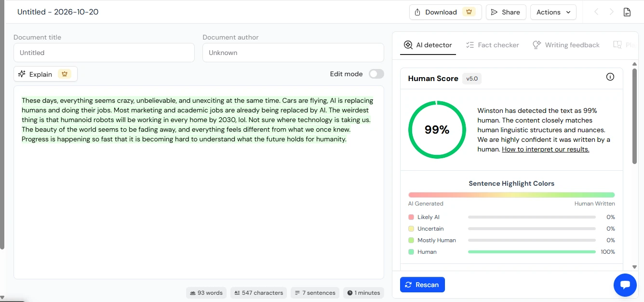
Task: Click the Human Written label
Action: (x=595, y=204)
